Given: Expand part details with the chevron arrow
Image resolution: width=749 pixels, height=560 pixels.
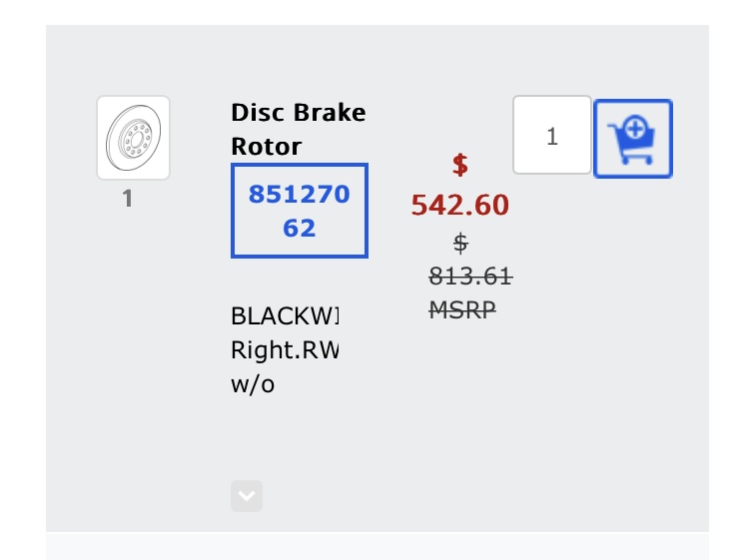Looking at the screenshot, I should pos(247,496).
